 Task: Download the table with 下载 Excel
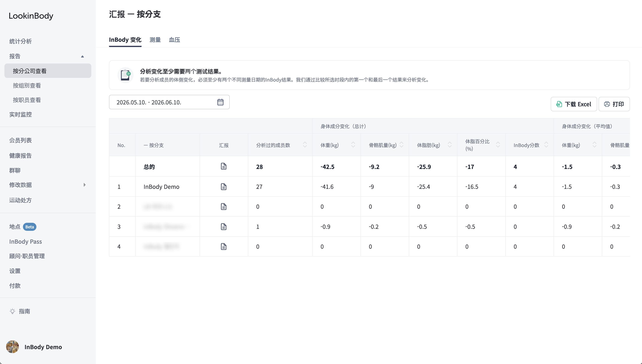click(574, 104)
